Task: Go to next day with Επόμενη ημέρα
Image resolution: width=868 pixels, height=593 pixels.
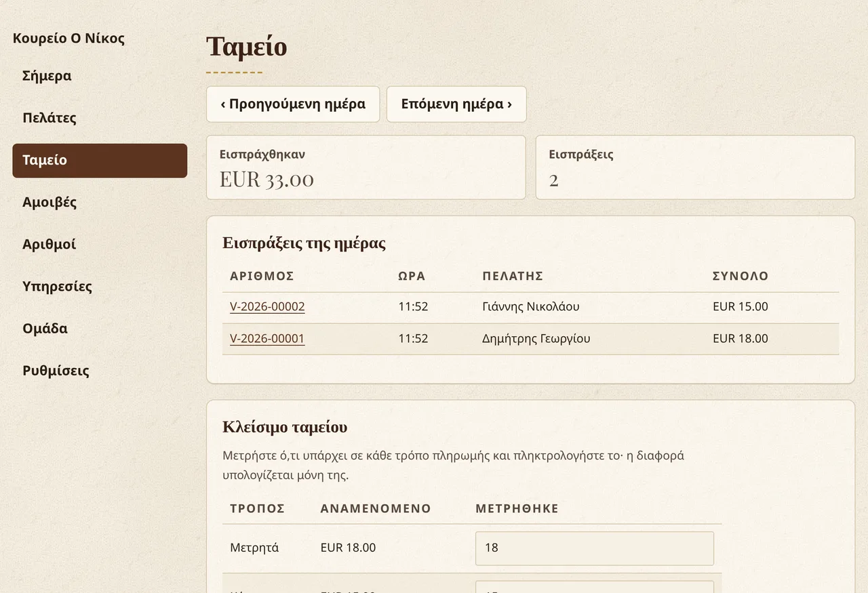Action: pos(456,104)
